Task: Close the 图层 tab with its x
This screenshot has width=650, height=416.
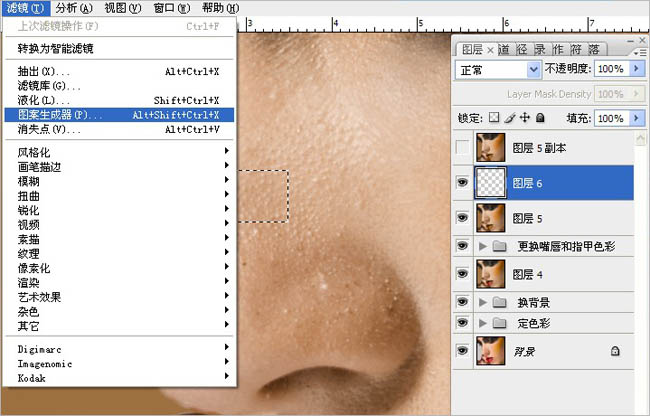Action: [x=490, y=50]
